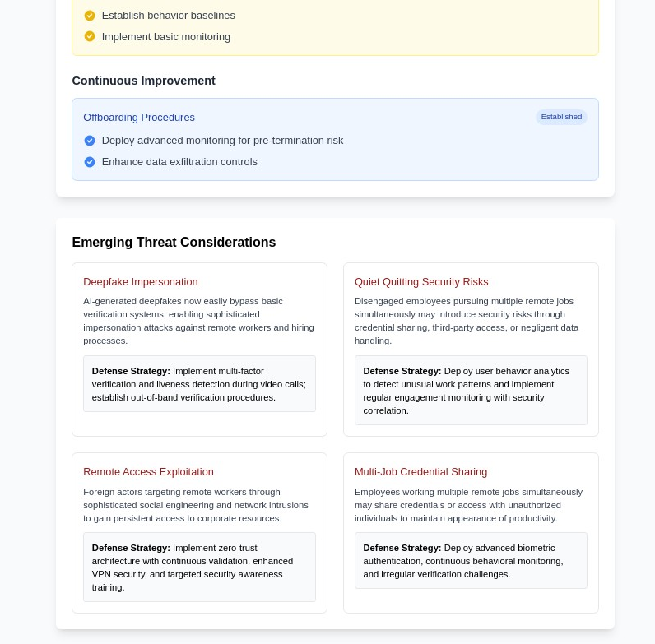This screenshot has width=655, height=644.
Task: Click the Establish behavior baselines item text
Action: 168,16
